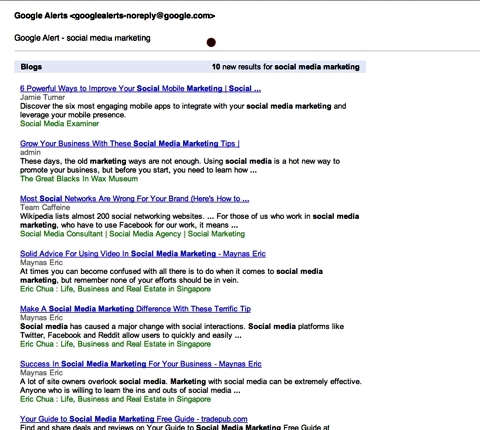This screenshot has width=480, height=430.
Task: Open 'Success In Social Media Marketing For Your Business' link
Action: [141, 364]
